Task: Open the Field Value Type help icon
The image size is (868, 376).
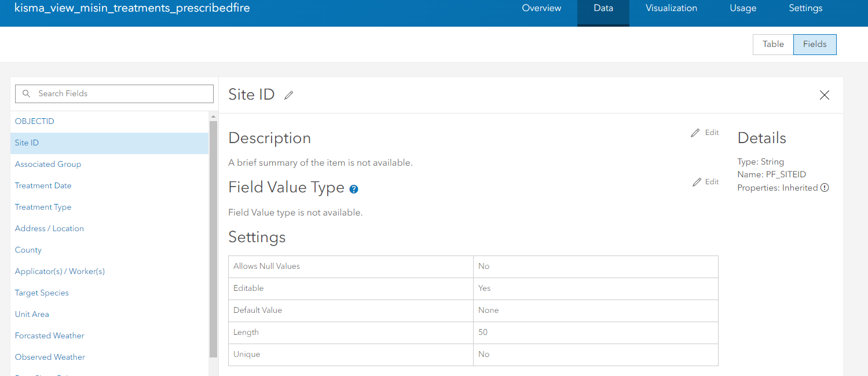Action: [354, 189]
